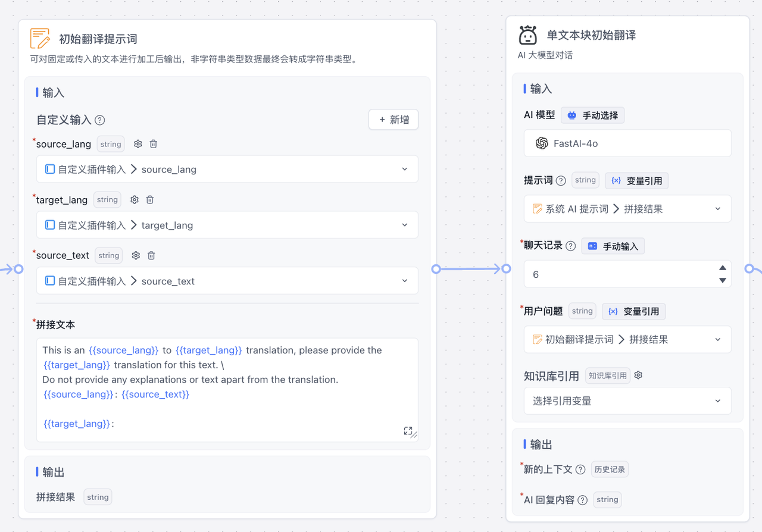This screenshot has width=762, height=532.
Task: Click the settings gear next to source_lang
Action: click(138, 144)
